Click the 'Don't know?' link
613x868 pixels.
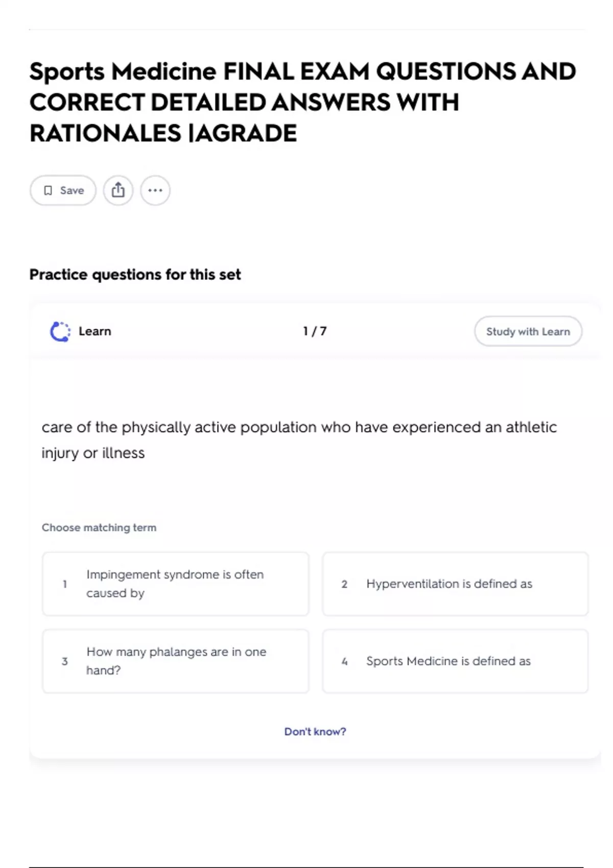[315, 732]
